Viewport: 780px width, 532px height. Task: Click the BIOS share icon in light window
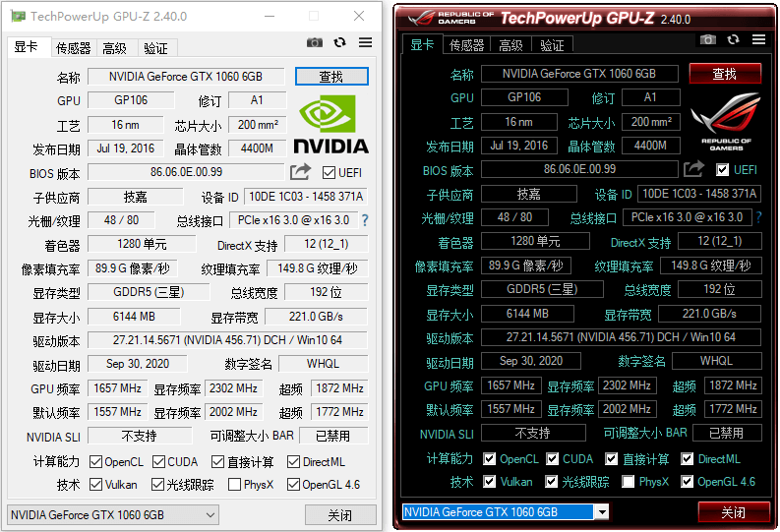point(300,172)
